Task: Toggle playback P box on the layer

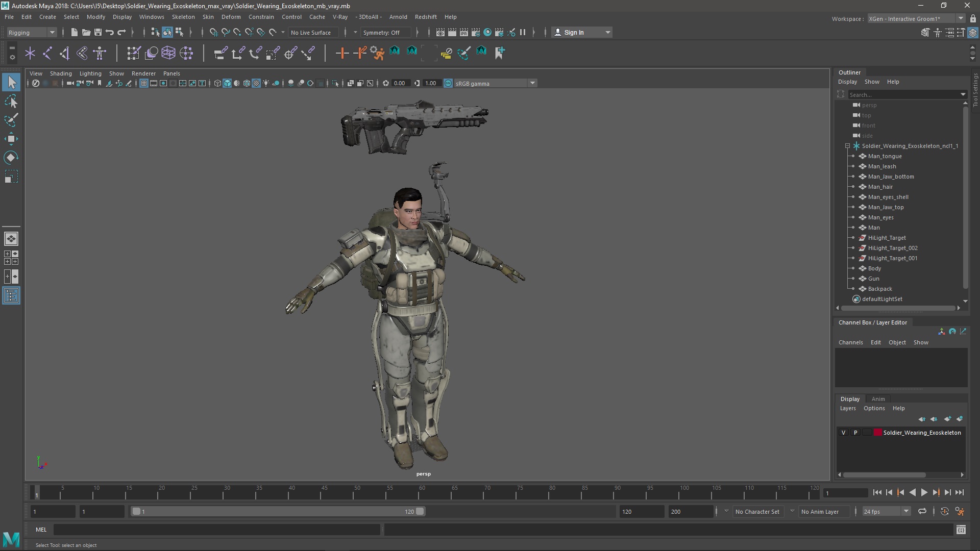Action: click(x=855, y=433)
